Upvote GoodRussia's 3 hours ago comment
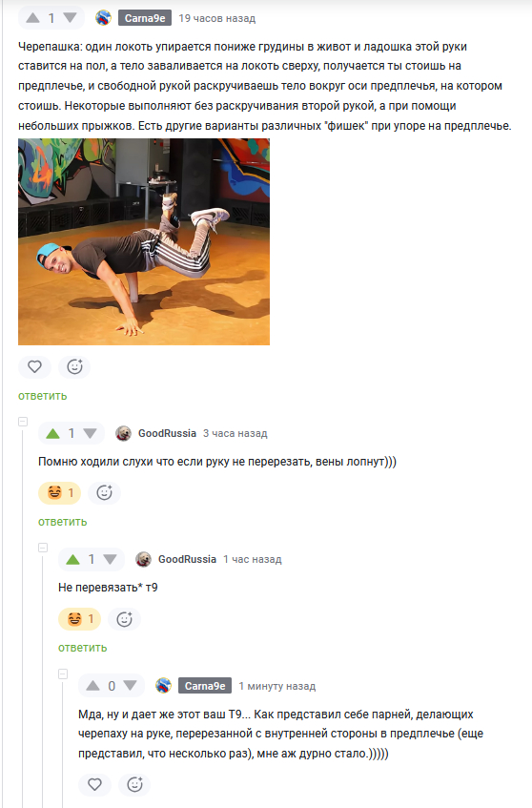 point(53,433)
